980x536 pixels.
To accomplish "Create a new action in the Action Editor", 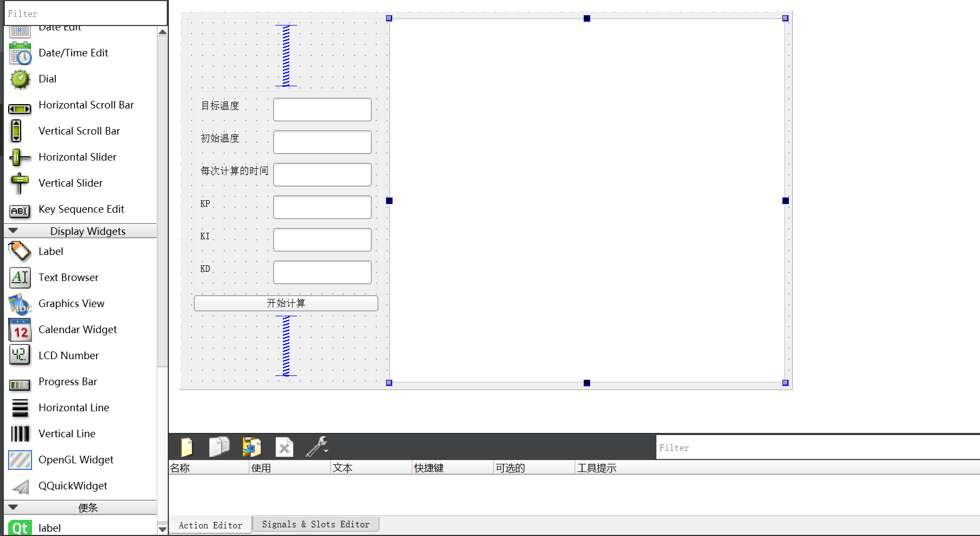I will (x=186, y=446).
